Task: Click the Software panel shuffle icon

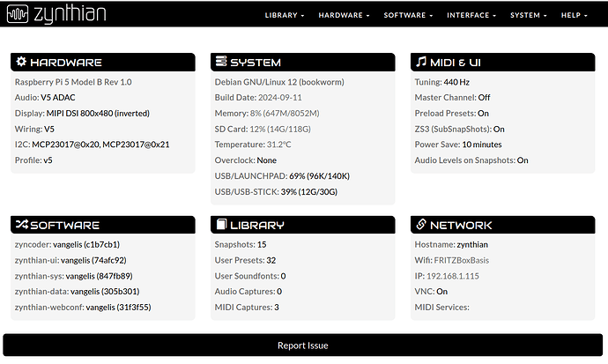Action: click(22, 224)
